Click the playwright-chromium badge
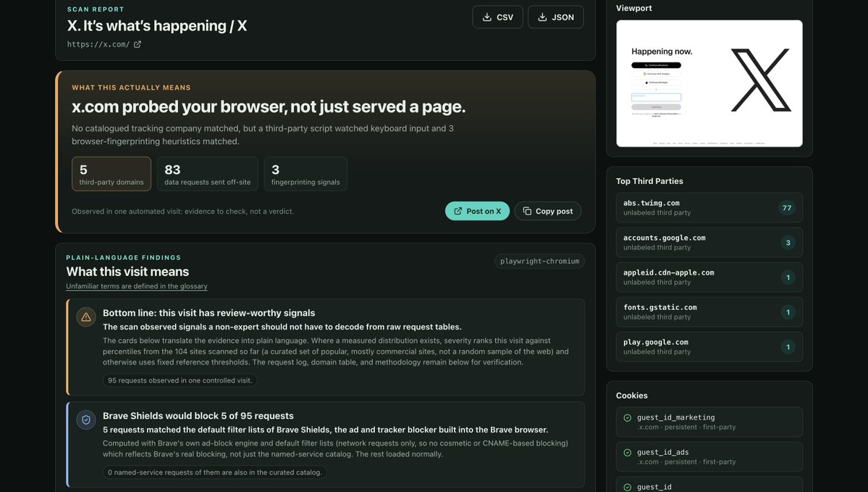This screenshot has height=492, width=868. click(540, 262)
